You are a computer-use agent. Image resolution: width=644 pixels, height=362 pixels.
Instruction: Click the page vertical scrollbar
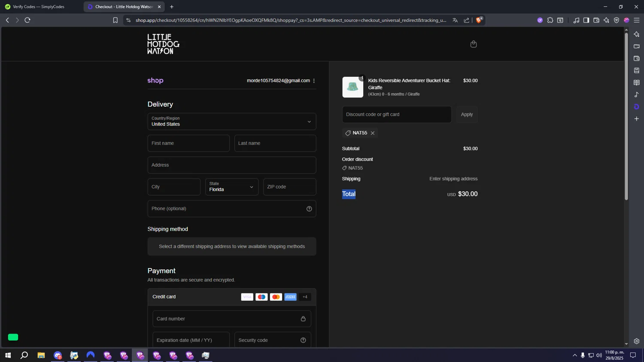(626, 116)
